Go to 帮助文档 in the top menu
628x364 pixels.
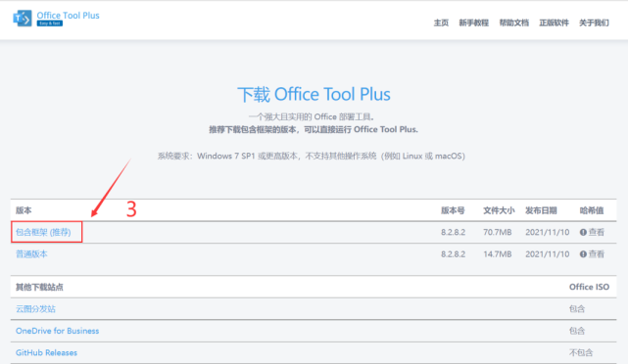pyautogui.click(x=513, y=23)
